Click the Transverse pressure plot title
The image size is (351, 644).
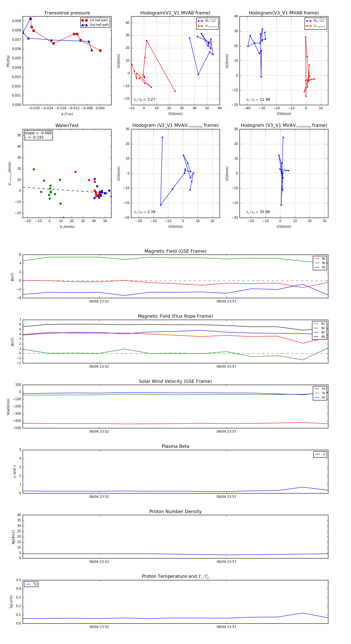point(67,13)
